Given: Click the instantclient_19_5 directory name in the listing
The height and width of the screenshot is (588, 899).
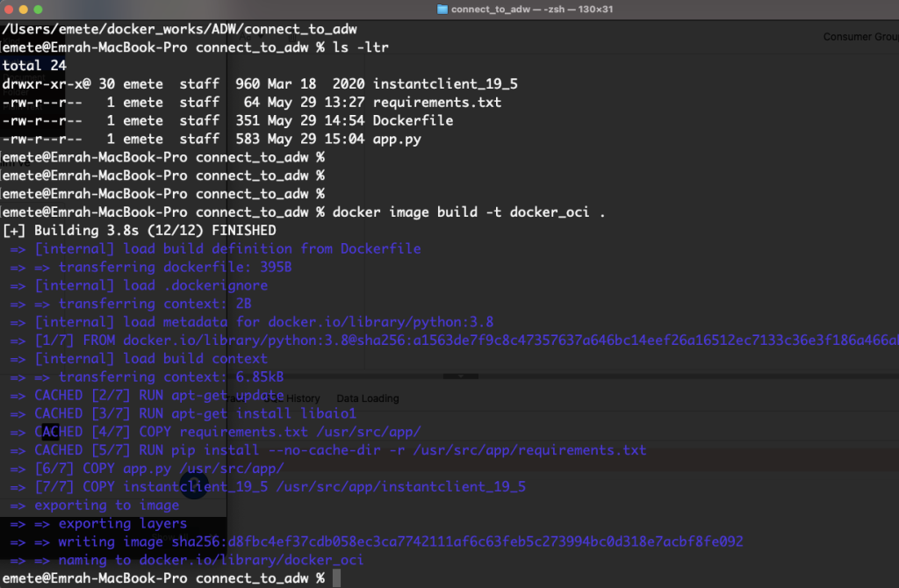Looking at the screenshot, I should coord(445,83).
